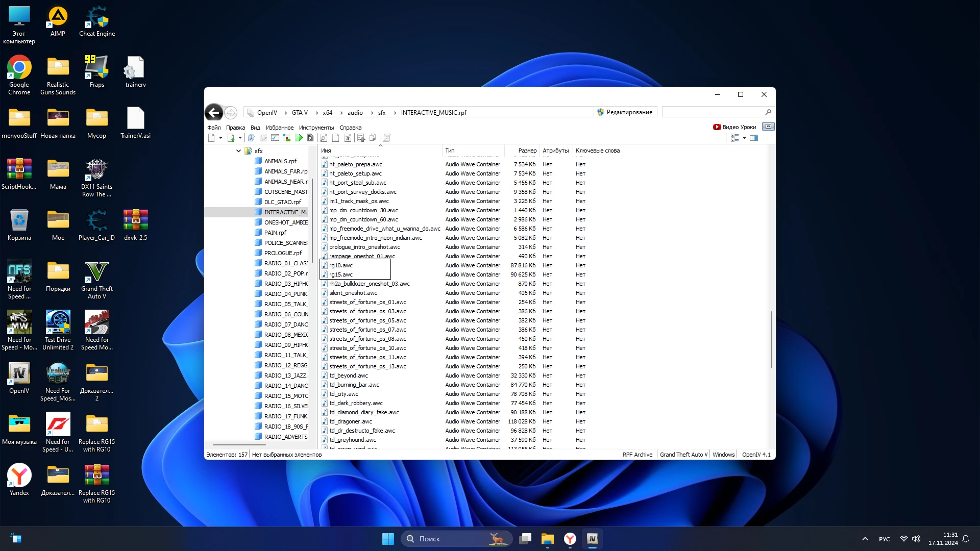This screenshot has width=980, height=551.
Task: Click the back navigation arrow button
Action: point(214,112)
